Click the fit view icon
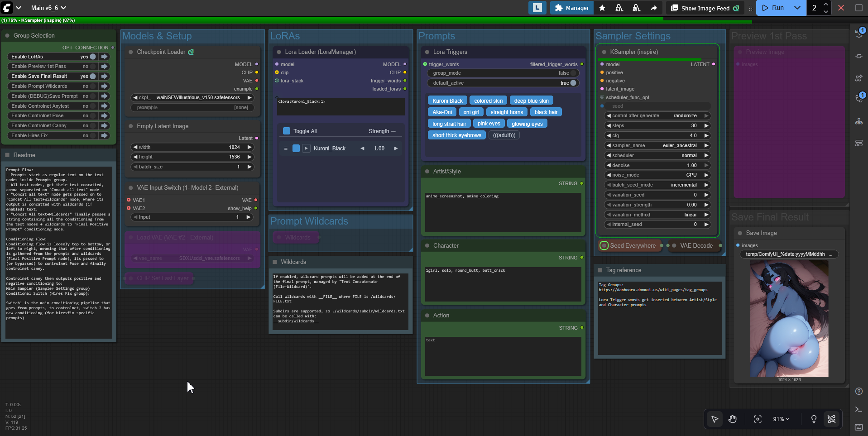This screenshot has height=436, width=868. (x=758, y=419)
